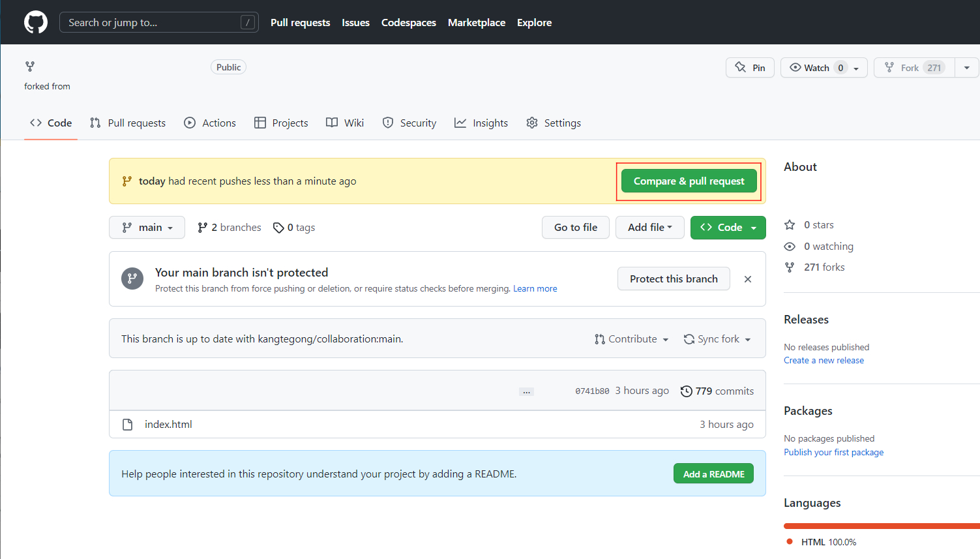Open Issues in top navigation
This screenshot has width=980, height=559.
pos(355,22)
